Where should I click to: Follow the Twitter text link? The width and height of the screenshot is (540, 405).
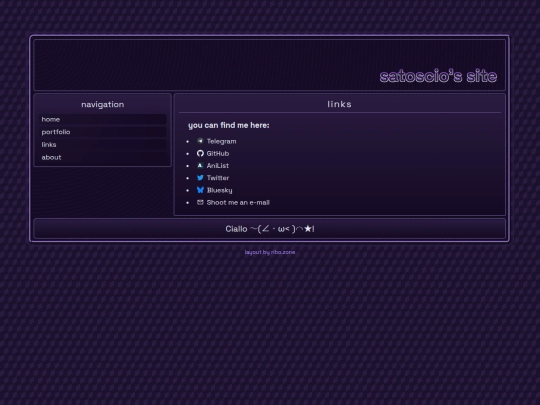[218, 178]
